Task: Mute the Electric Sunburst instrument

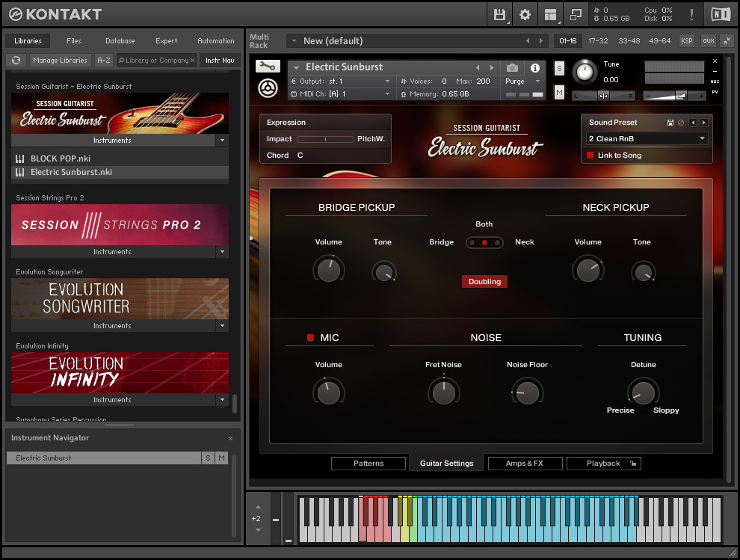Action: (559, 92)
